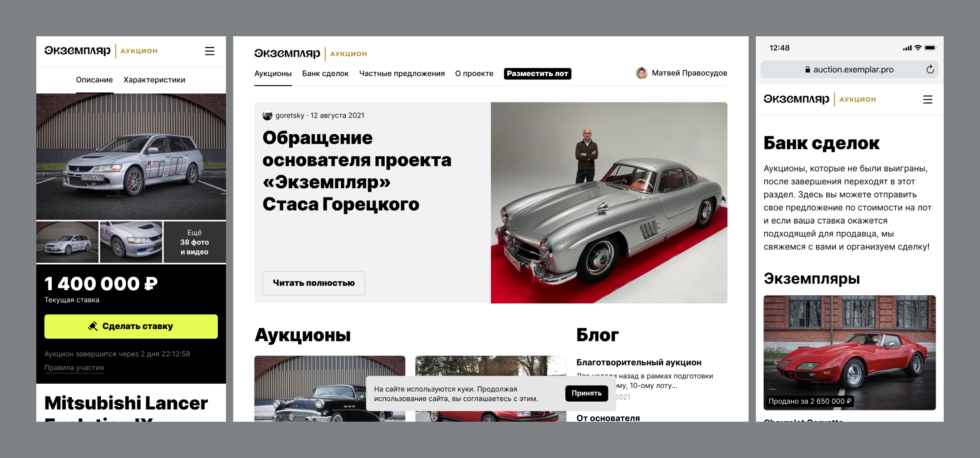Click Читать полностью button
Viewport: 980px width, 458px height.
coord(314,283)
